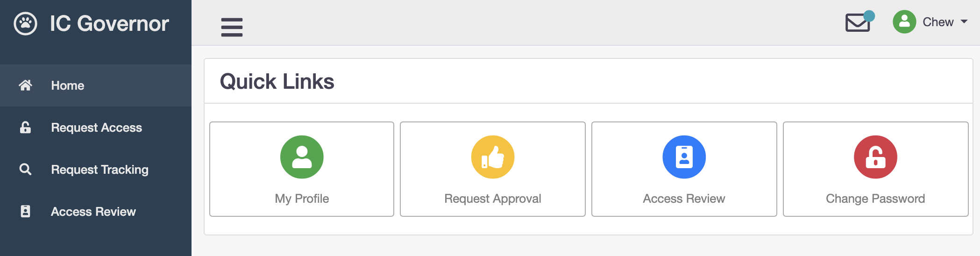Click the Home house icon
The image size is (980, 256).
click(x=25, y=85)
